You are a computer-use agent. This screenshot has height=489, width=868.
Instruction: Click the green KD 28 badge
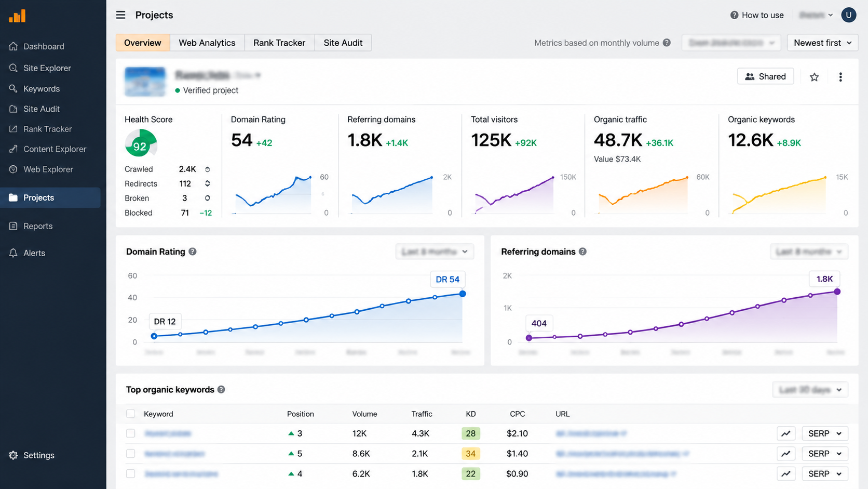tap(470, 433)
